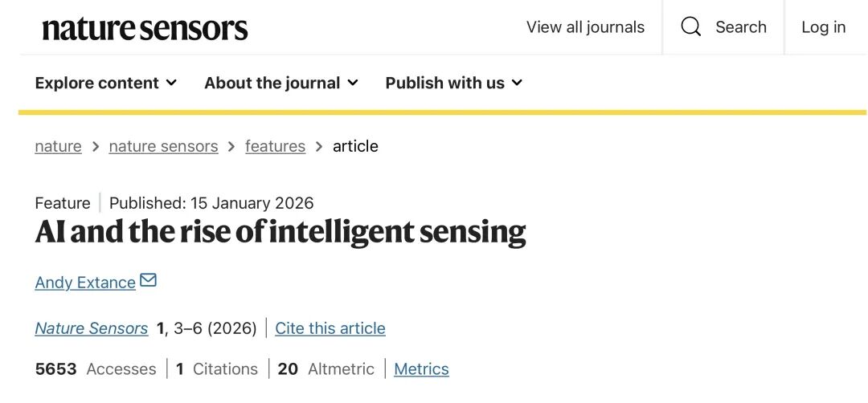868x403 pixels.
Task: Open author Andy Extance link
Action: [x=85, y=283]
